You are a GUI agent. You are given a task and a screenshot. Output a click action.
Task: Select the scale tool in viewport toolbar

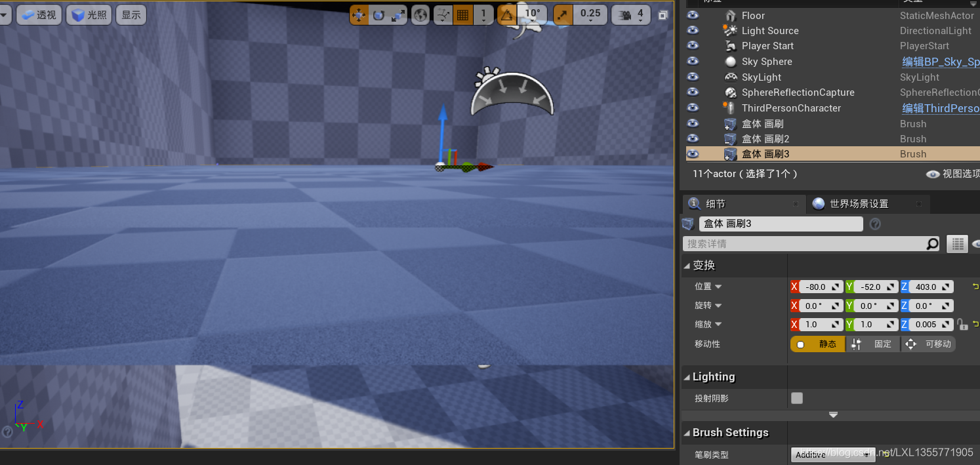tap(398, 14)
